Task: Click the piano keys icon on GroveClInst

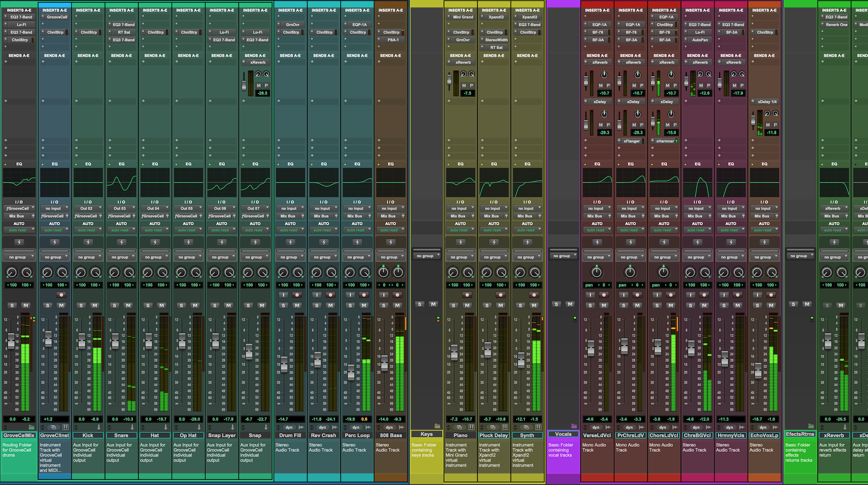Action: (x=65, y=427)
